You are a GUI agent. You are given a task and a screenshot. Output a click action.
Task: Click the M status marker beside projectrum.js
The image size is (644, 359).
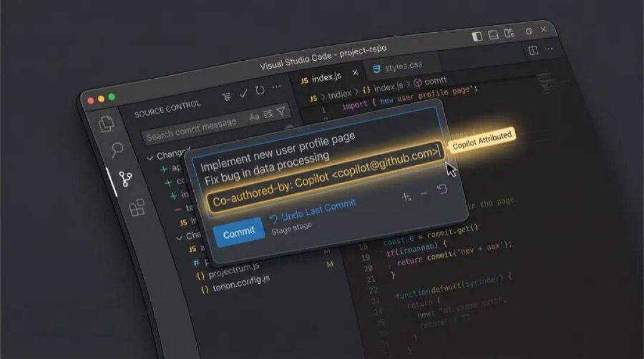coord(330,265)
